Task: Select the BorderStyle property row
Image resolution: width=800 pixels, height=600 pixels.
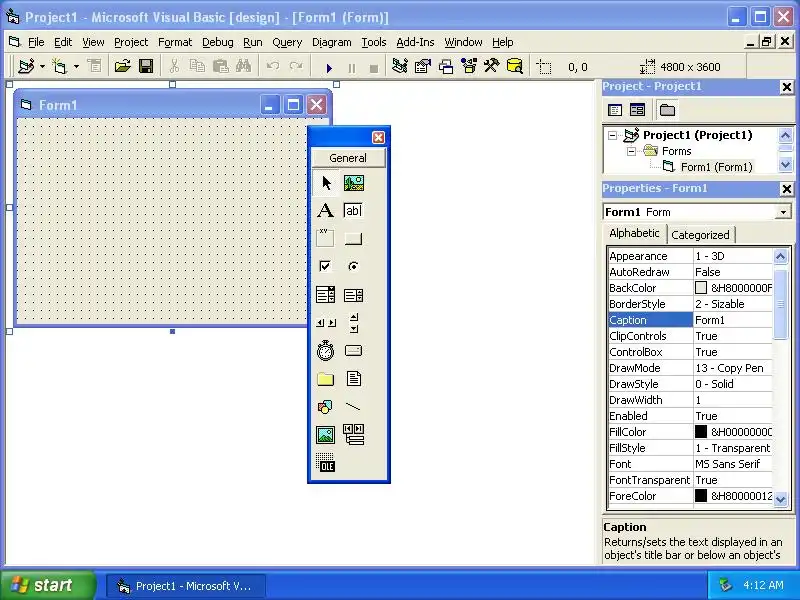Action: (690, 304)
